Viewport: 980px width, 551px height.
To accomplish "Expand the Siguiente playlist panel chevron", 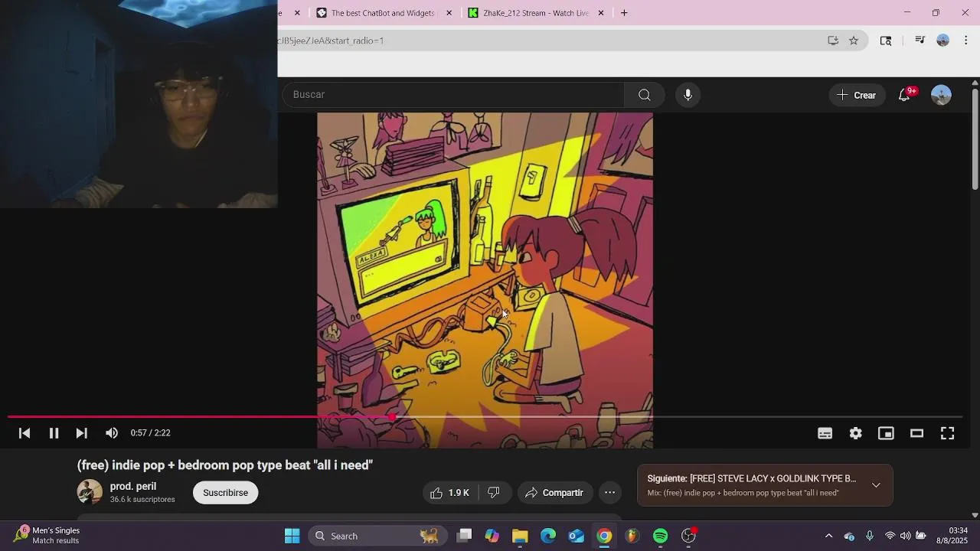I will [x=876, y=485].
